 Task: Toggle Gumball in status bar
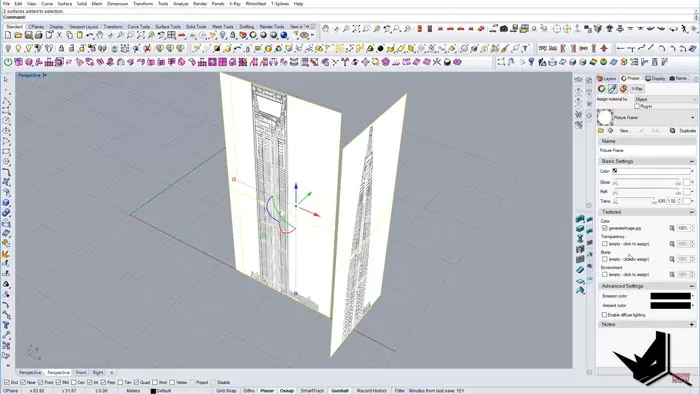click(340, 391)
